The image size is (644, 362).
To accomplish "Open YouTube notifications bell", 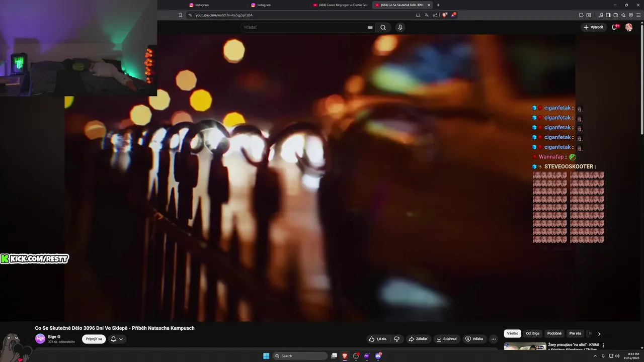I will pyautogui.click(x=614, y=27).
